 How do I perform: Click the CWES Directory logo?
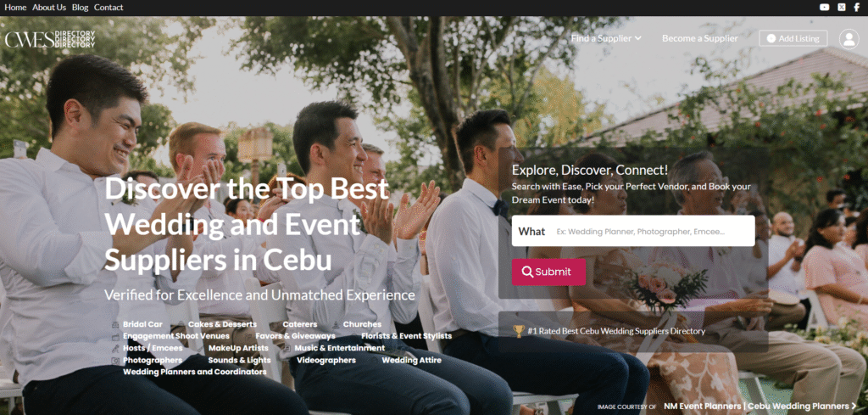[50, 39]
